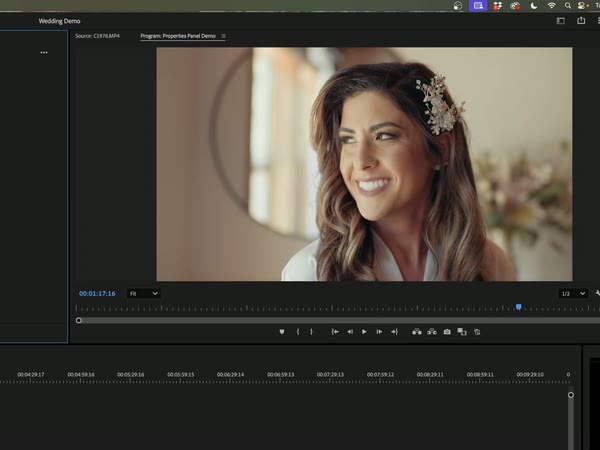Click the 00:05:59:15 timeline ruler label
The height and width of the screenshot is (450, 600).
click(181, 374)
